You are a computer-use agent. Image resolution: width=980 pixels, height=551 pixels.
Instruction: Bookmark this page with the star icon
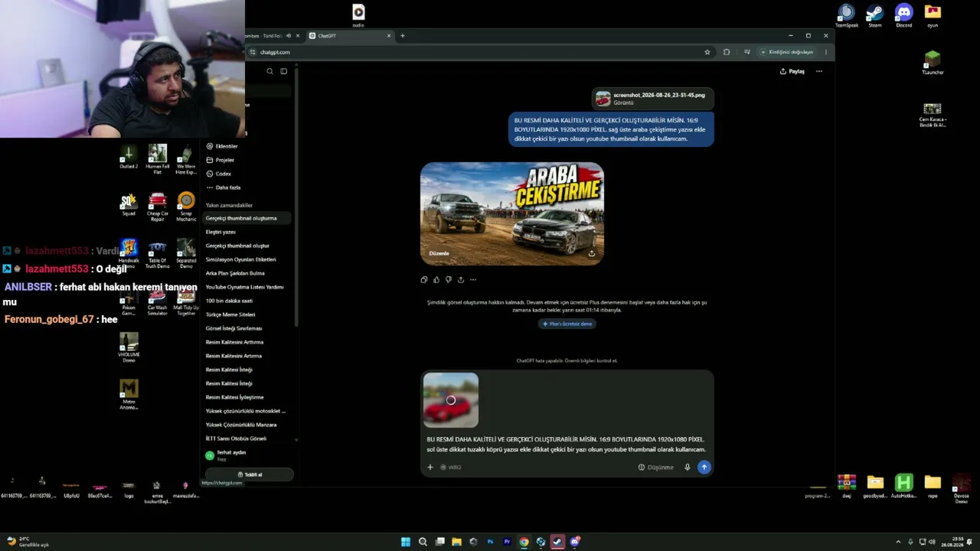(x=707, y=52)
